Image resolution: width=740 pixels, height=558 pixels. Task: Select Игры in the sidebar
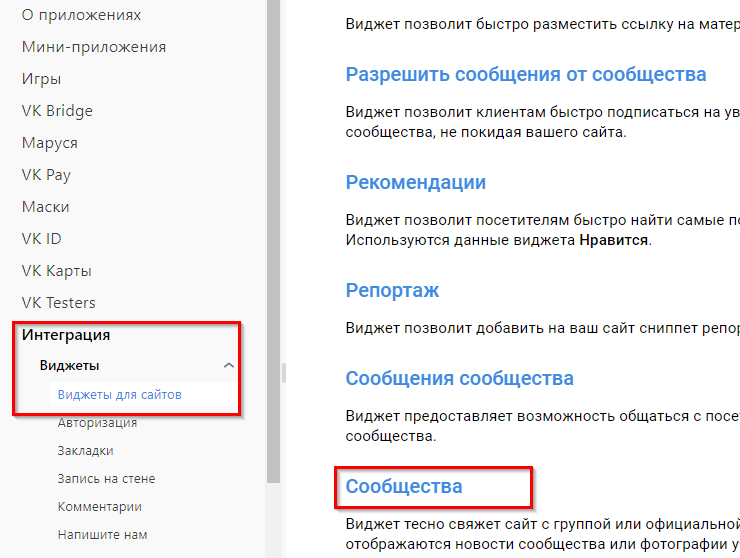(41, 79)
